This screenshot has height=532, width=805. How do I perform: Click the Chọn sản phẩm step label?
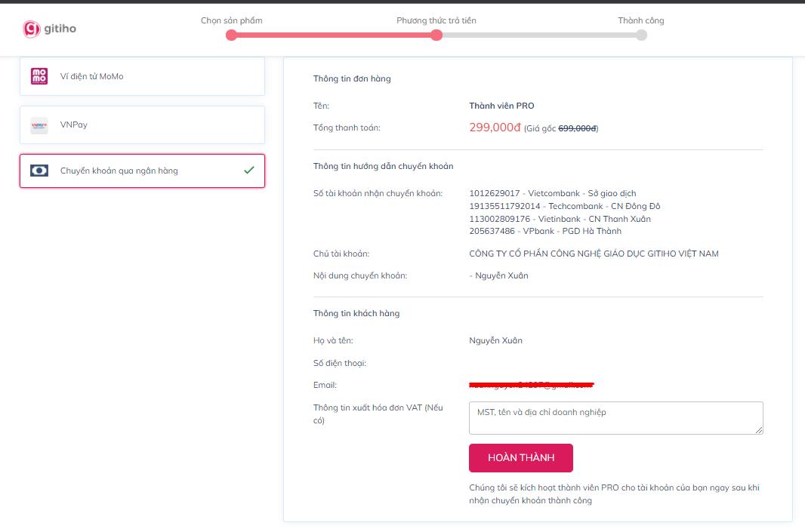pos(232,20)
